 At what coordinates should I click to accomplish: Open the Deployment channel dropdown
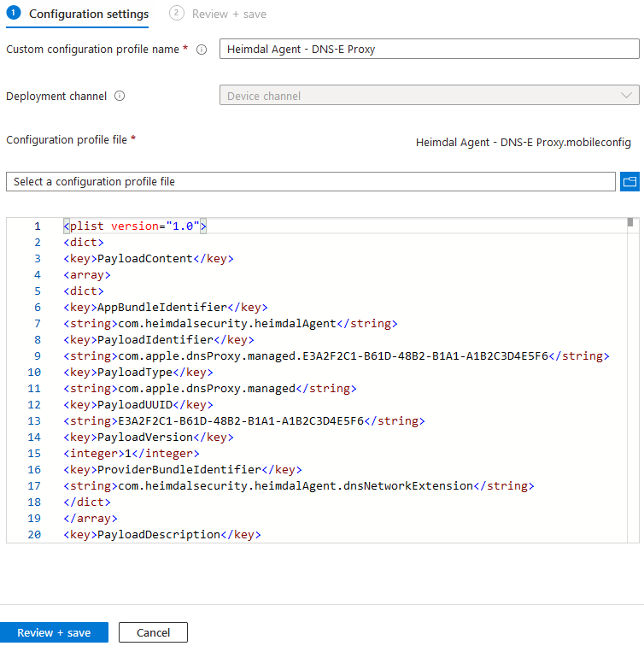[429, 95]
